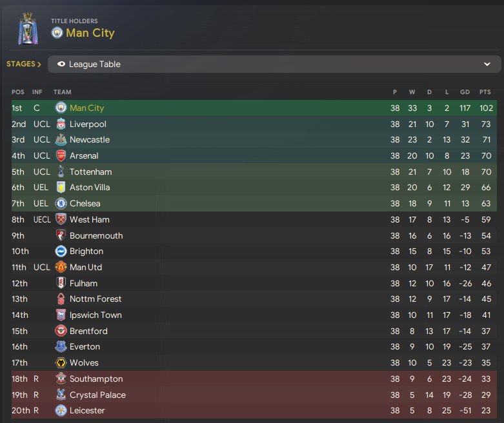Screen dimensions: 504x423
Task: Click the Man Utd team name
Action: (x=86, y=267)
